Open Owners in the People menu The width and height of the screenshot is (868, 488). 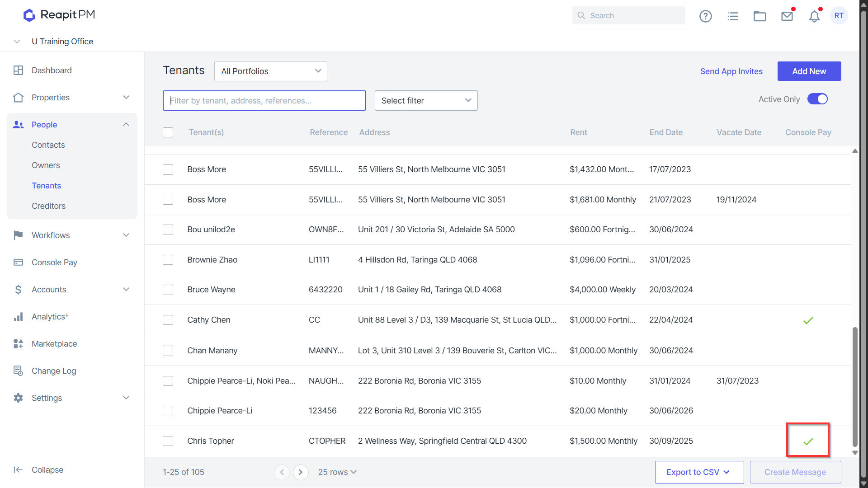click(46, 165)
